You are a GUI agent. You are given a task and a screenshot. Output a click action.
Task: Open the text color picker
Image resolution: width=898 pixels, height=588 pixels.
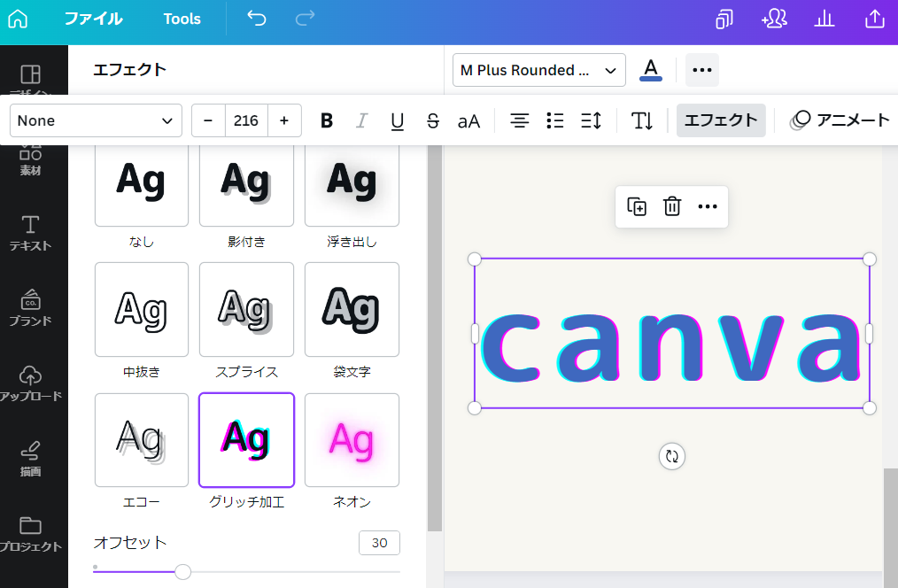(x=651, y=70)
